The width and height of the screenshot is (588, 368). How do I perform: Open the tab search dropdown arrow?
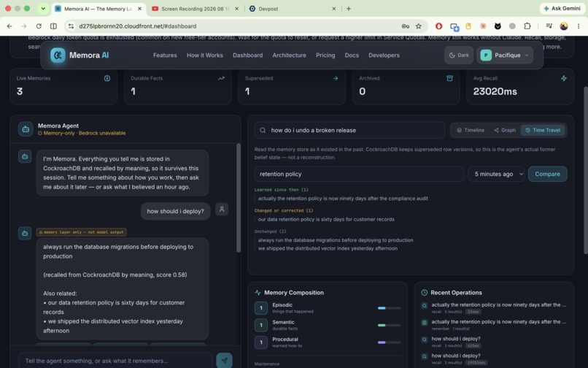pos(43,8)
